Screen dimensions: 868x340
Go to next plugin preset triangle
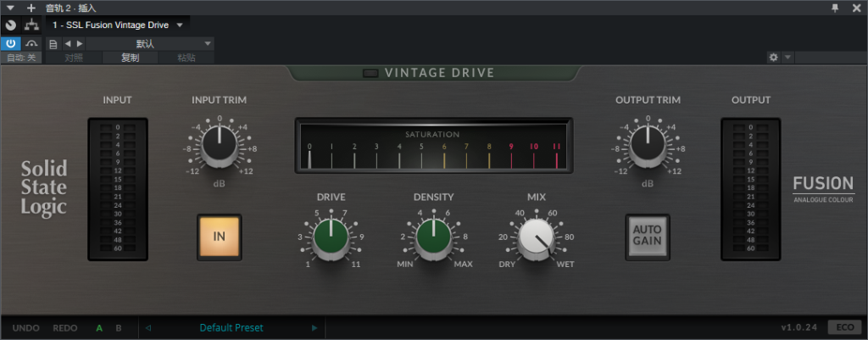pyautogui.click(x=314, y=328)
